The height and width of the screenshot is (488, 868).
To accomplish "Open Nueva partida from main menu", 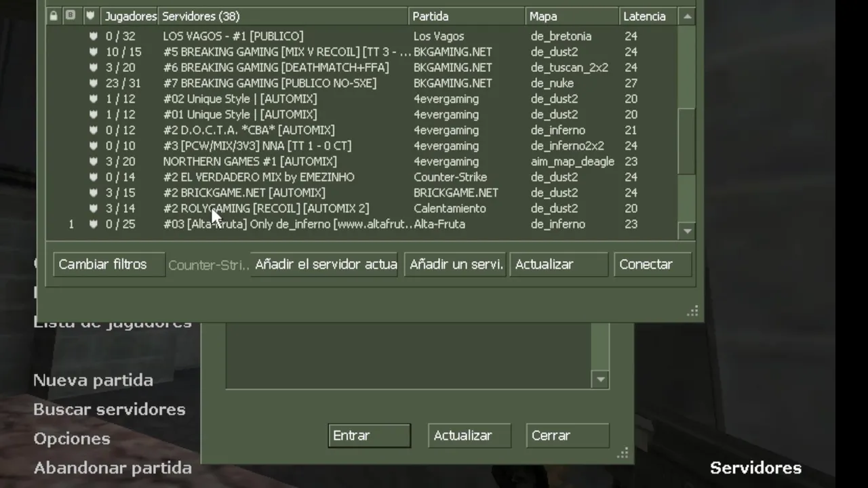I will [93, 380].
